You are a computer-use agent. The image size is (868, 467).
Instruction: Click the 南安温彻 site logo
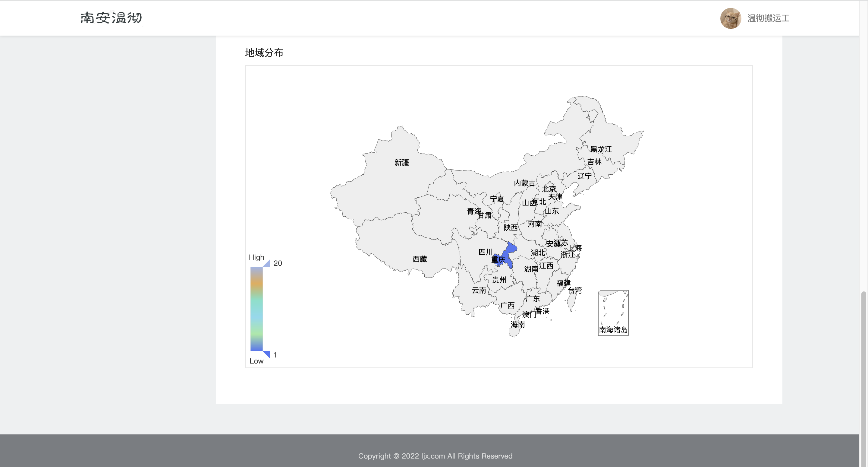[111, 18]
